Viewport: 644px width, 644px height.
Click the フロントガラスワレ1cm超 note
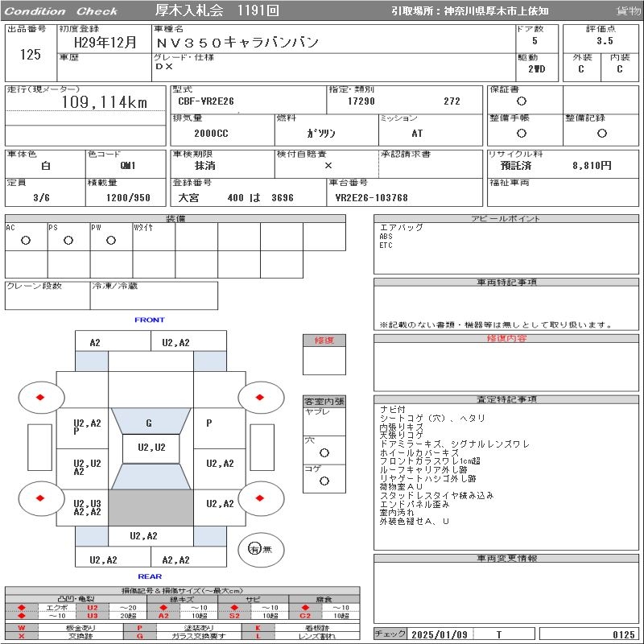tap(430, 460)
